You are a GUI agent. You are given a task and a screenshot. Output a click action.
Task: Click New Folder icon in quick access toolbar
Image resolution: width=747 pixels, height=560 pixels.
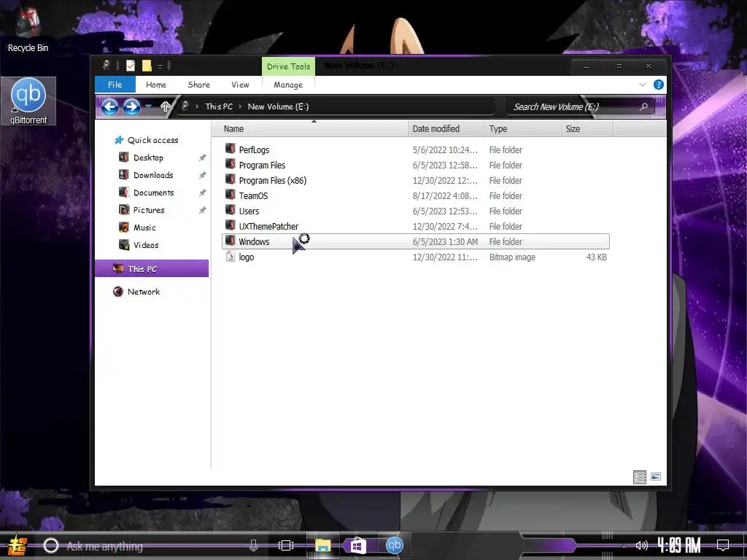pos(147,66)
